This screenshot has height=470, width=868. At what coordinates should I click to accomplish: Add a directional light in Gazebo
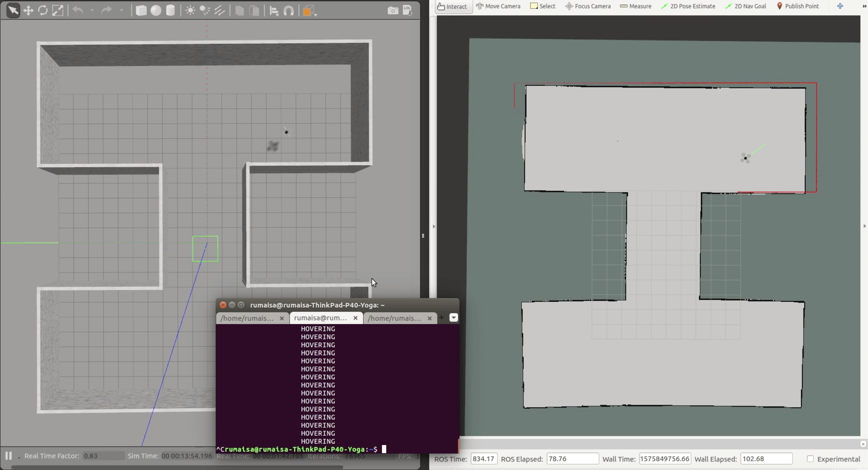220,11
